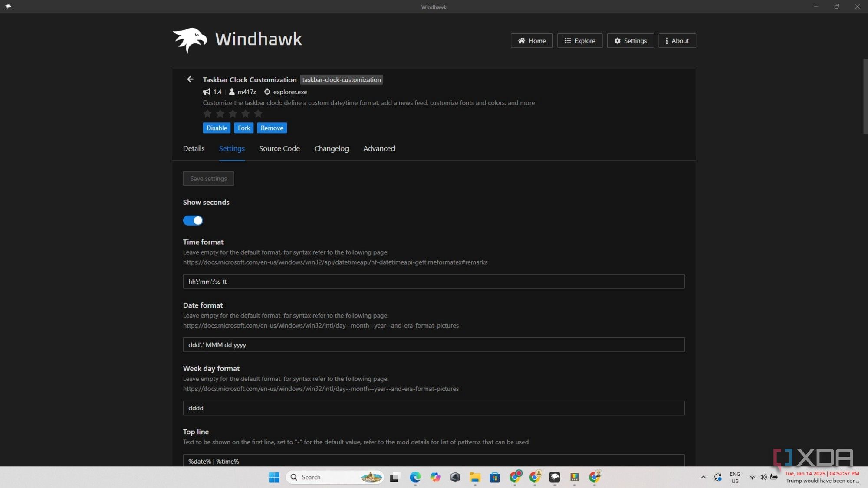Image resolution: width=868 pixels, height=488 pixels.
Task: Open the Explore page
Action: click(x=580, y=41)
